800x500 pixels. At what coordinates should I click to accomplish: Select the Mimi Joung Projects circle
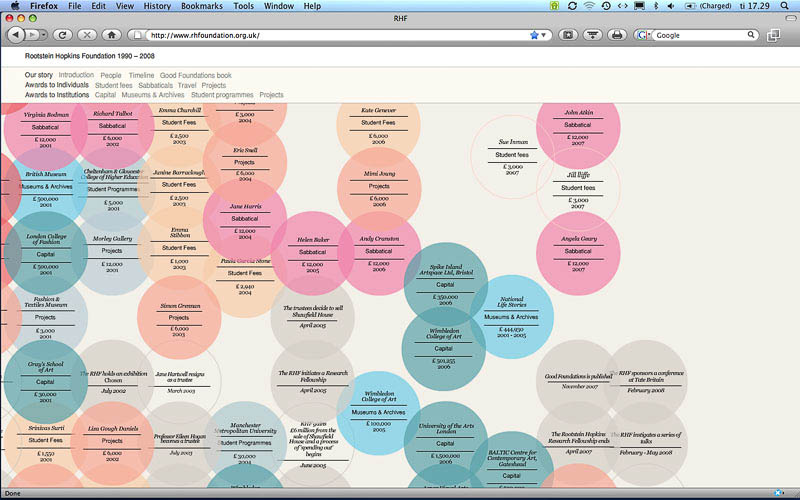[379, 188]
